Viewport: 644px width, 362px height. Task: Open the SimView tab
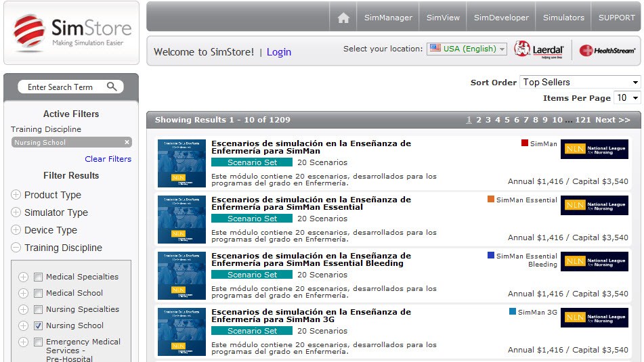(443, 18)
